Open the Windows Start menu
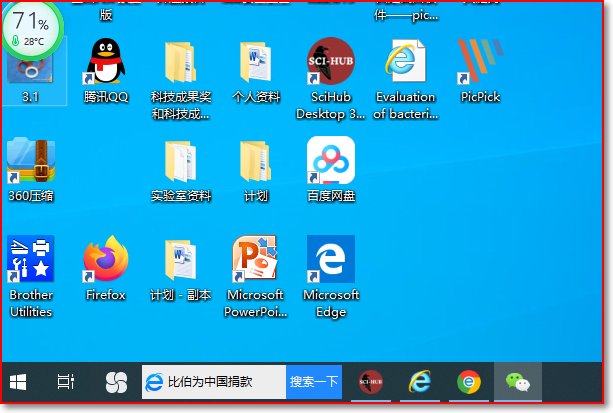613x413 pixels. pyautogui.click(x=18, y=382)
